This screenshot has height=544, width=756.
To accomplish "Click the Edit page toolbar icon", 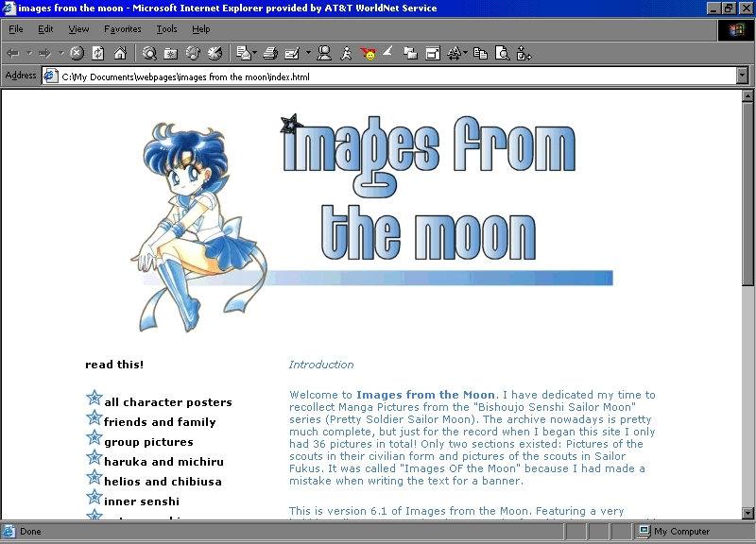I will [x=292, y=53].
